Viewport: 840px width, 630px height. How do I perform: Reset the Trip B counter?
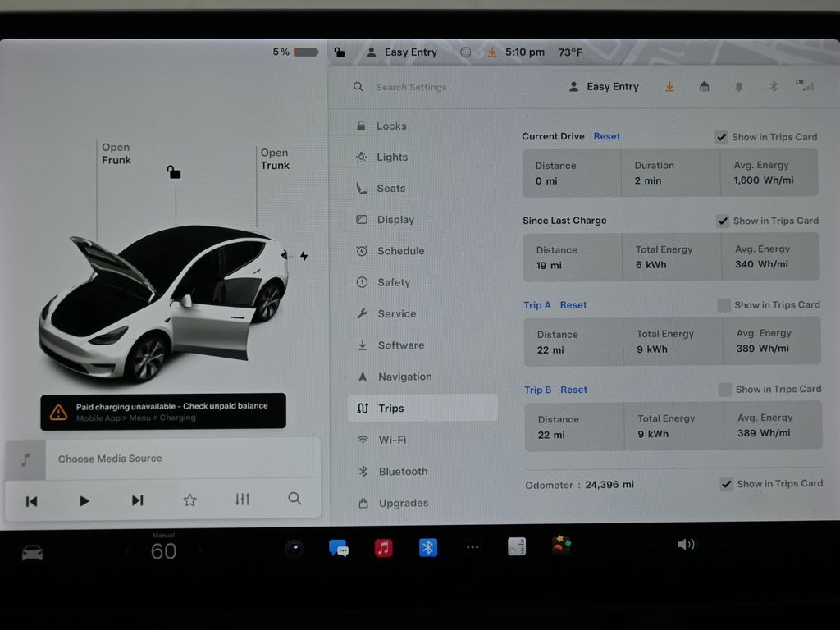[x=573, y=390]
